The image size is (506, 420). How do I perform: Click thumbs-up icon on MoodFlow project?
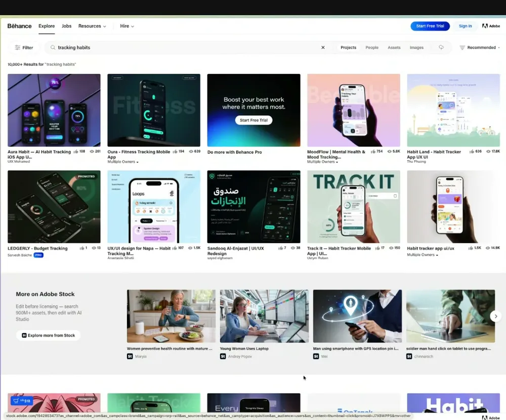(x=373, y=152)
